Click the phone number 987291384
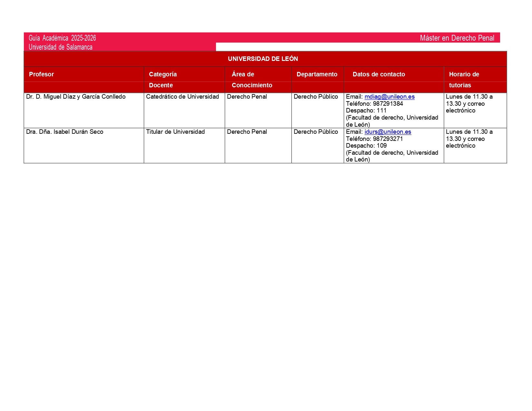Viewport: 532px width, 411px height. pos(388,104)
